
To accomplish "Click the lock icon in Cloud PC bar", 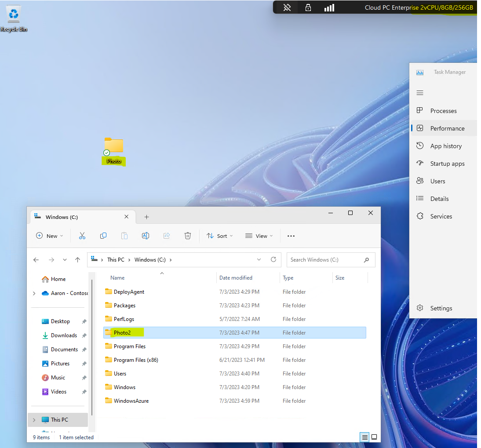I will tap(308, 7).
